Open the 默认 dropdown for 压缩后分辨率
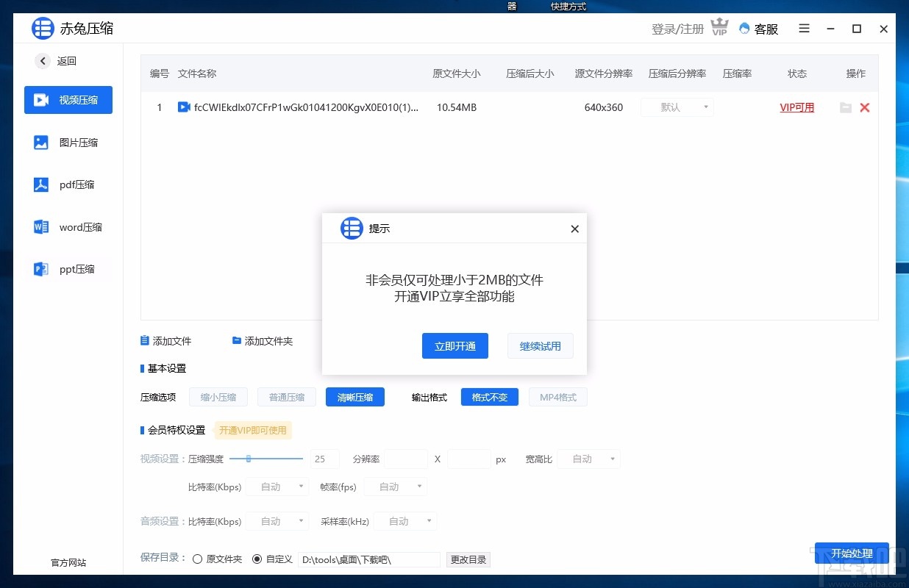Image resolution: width=909 pixels, height=588 pixels. click(677, 107)
